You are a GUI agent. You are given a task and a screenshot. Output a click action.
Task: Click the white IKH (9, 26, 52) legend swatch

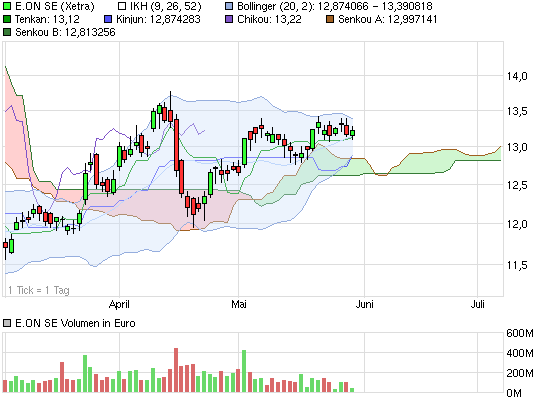(x=122, y=6)
